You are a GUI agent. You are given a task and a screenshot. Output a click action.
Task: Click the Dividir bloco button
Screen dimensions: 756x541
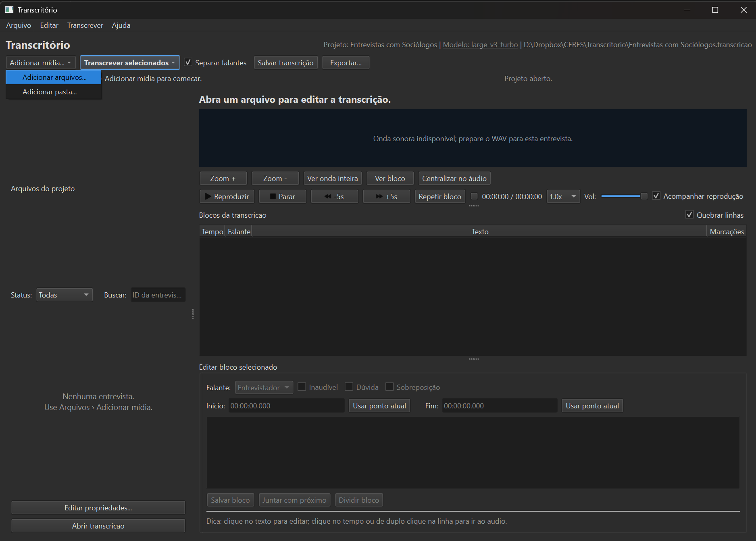(359, 500)
